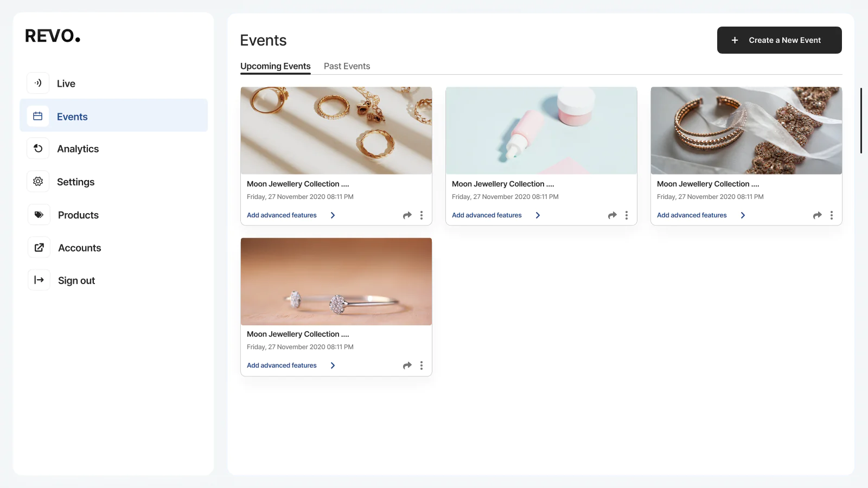The height and width of the screenshot is (488, 868).
Task: Click the date text on rose-gold bracelet card
Action: pos(710,197)
